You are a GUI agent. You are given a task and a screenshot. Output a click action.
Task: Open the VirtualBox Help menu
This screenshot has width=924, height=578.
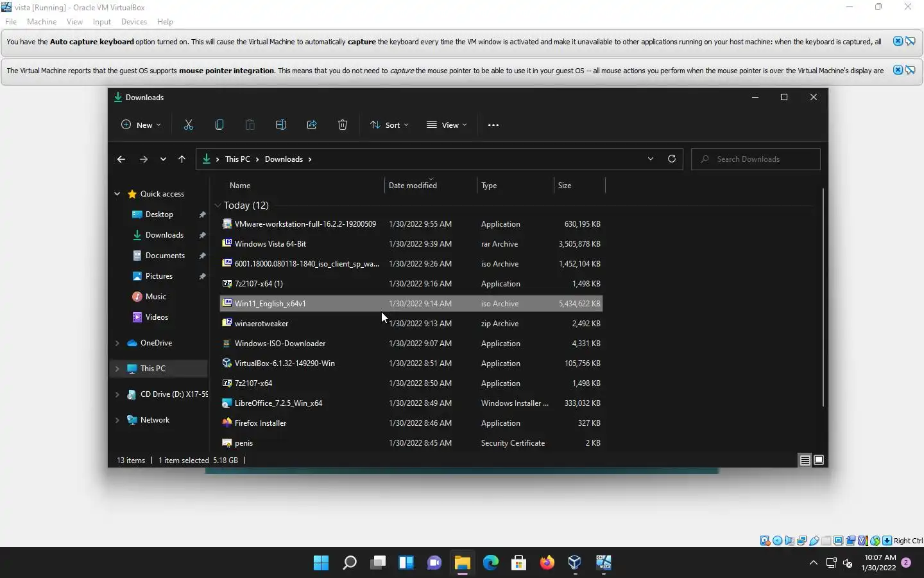(165, 22)
